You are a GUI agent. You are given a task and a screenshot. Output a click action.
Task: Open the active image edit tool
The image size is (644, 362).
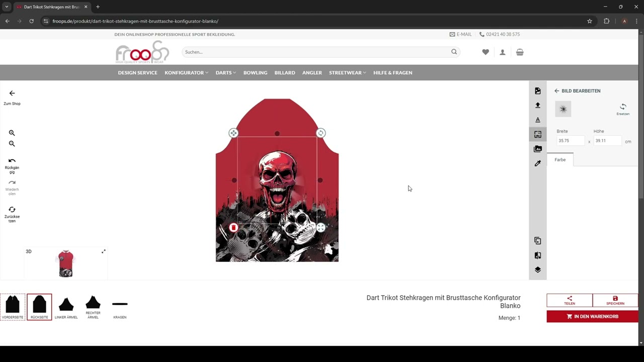(538, 134)
